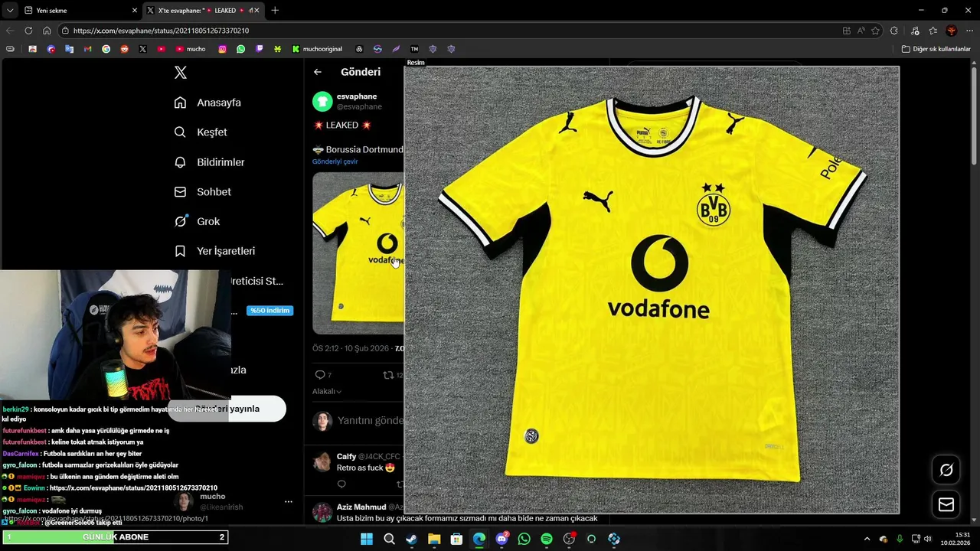980x551 pixels.
Task: Open browser extensions puzzle icon
Action: coord(894,31)
